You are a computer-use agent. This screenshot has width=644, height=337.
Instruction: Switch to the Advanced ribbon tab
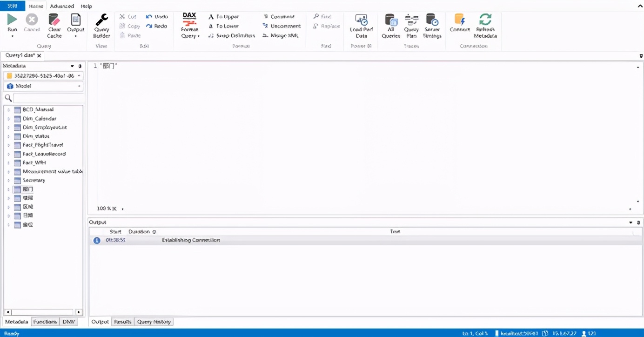click(x=62, y=6)
